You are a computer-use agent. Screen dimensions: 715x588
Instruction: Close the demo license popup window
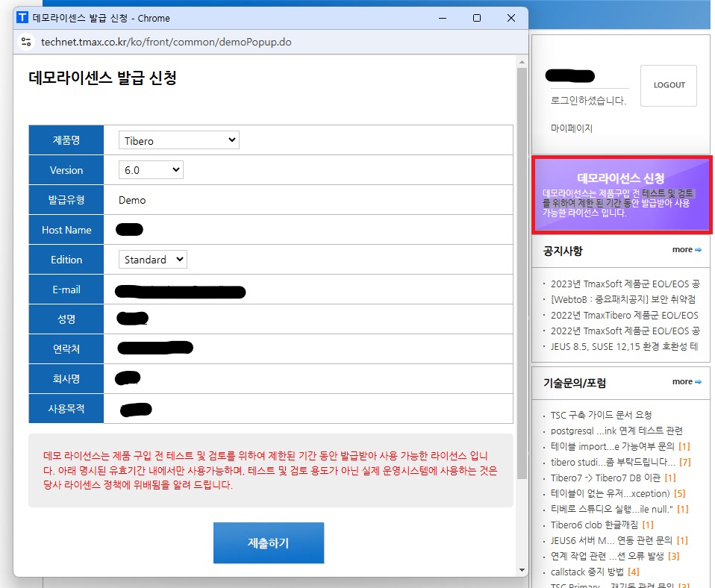[x=511, y=18]
